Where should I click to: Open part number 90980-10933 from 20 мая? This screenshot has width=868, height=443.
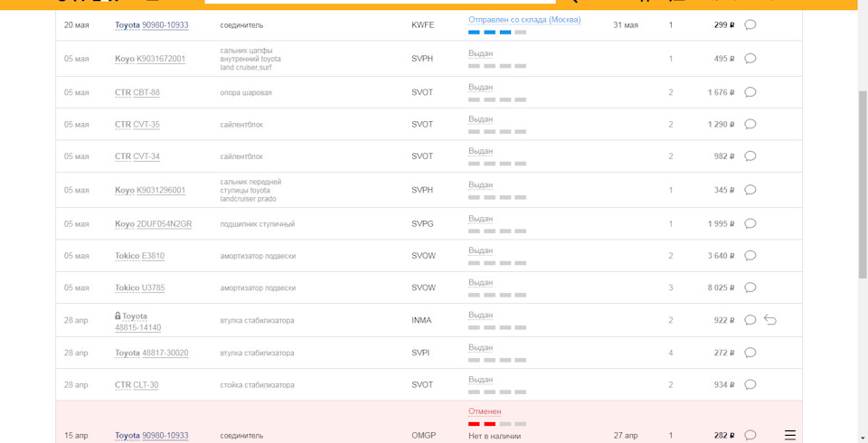click(165, 25)
